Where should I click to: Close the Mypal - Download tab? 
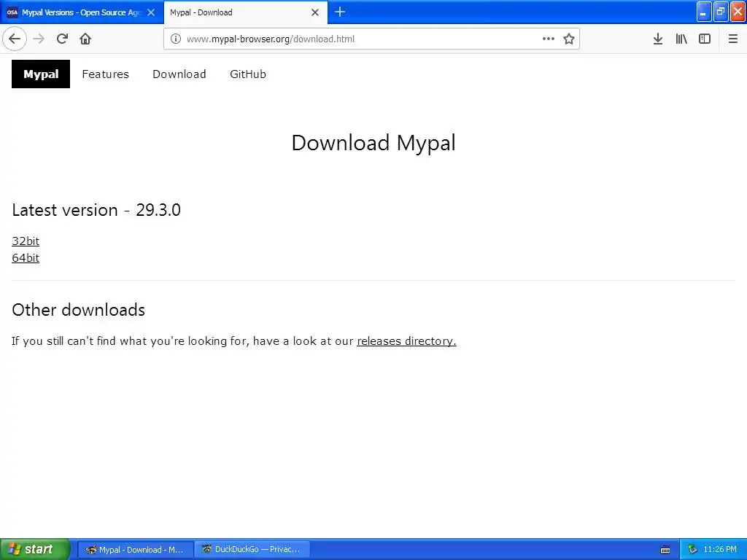coord(315,12)
